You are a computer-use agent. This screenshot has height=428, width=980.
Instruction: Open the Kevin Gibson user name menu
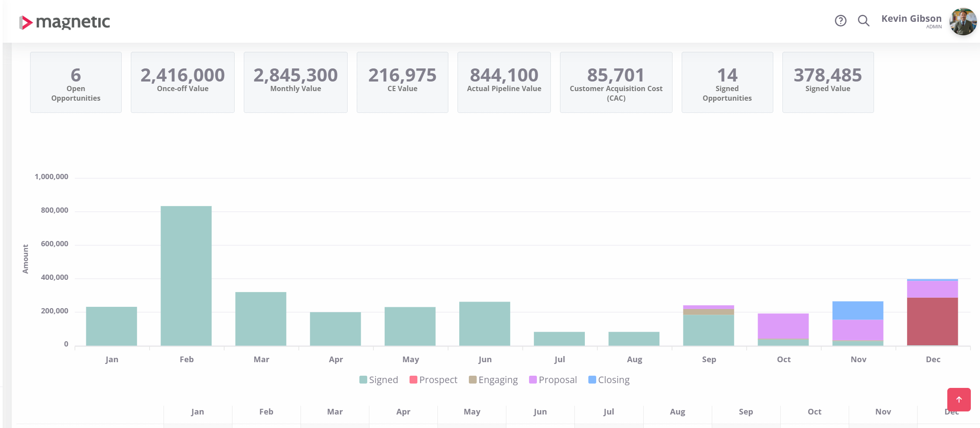coord(911,19)
